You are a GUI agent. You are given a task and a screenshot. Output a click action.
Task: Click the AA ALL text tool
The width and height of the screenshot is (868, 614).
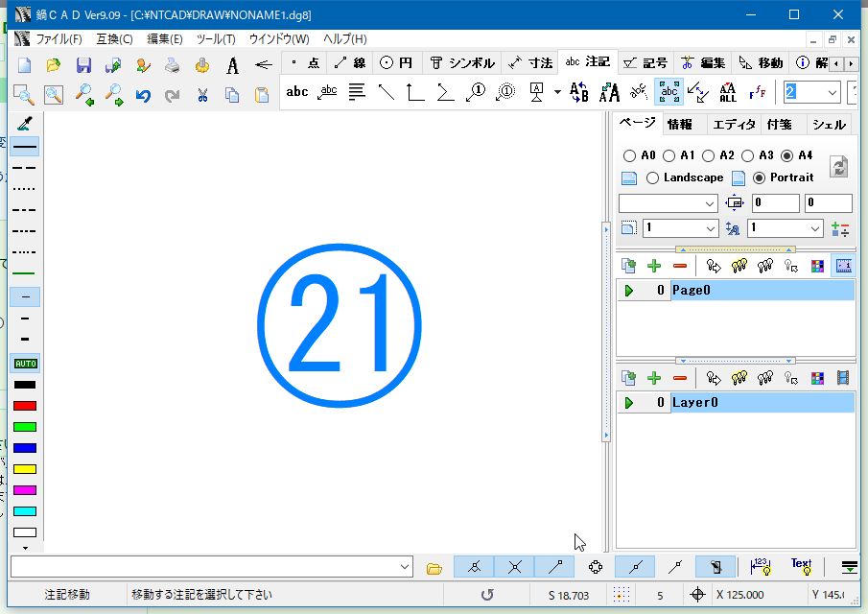tap(727, 92)
